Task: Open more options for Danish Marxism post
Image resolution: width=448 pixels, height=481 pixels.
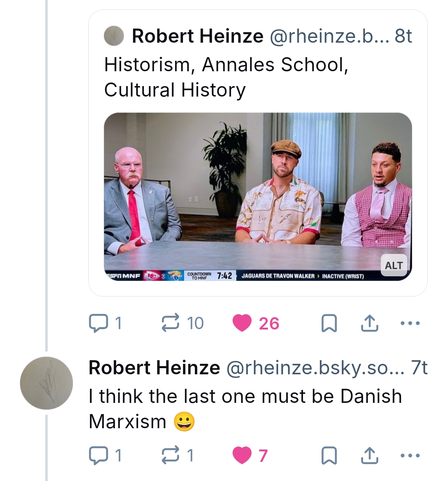Action: coord(410,455)
